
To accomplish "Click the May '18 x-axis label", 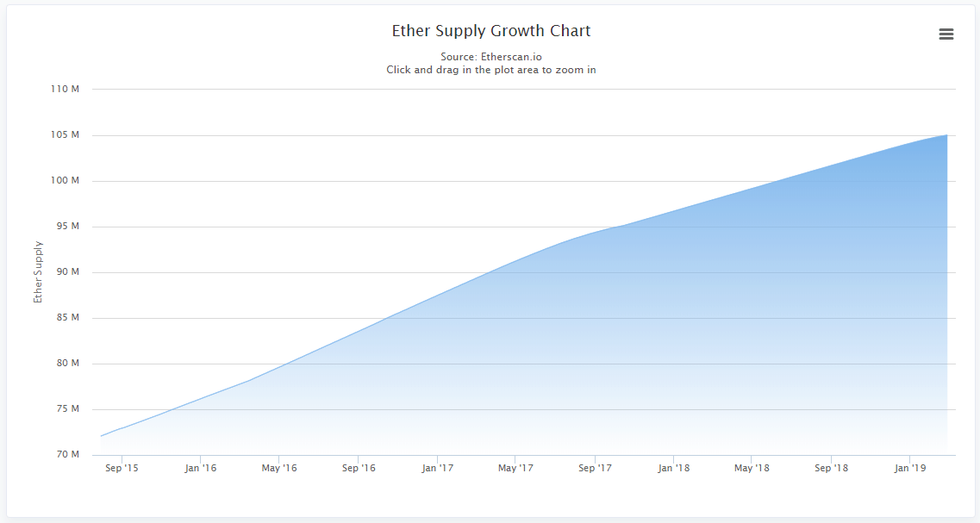I will 752,468.
